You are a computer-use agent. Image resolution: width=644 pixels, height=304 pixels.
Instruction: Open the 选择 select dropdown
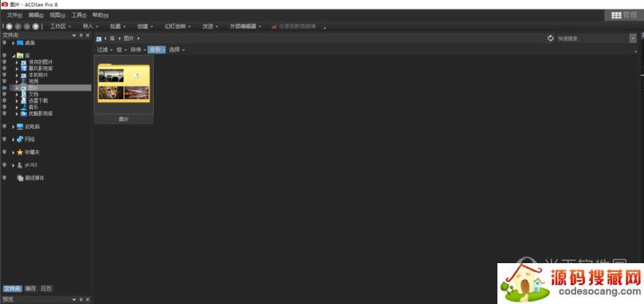pyautogui.click(x=177, y=50)
